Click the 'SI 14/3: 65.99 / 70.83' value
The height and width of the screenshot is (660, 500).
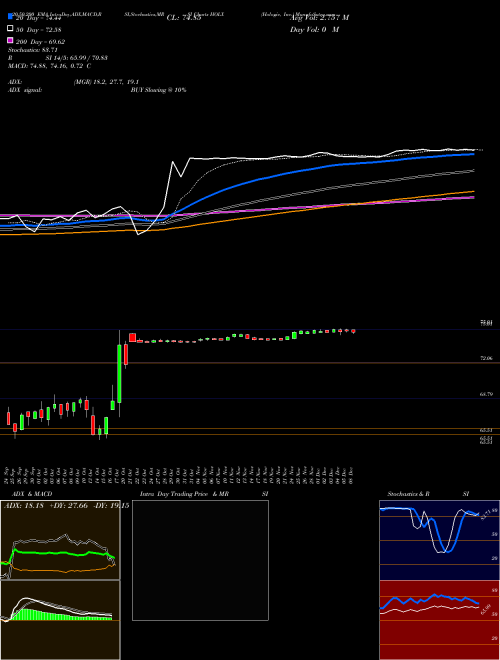77,58
